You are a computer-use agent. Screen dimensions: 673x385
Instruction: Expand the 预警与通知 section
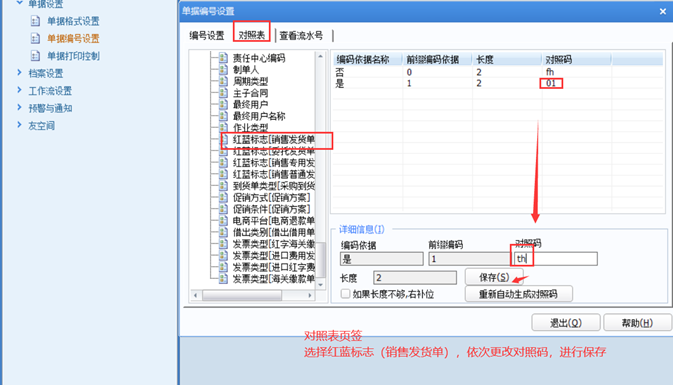coord(19,107)
